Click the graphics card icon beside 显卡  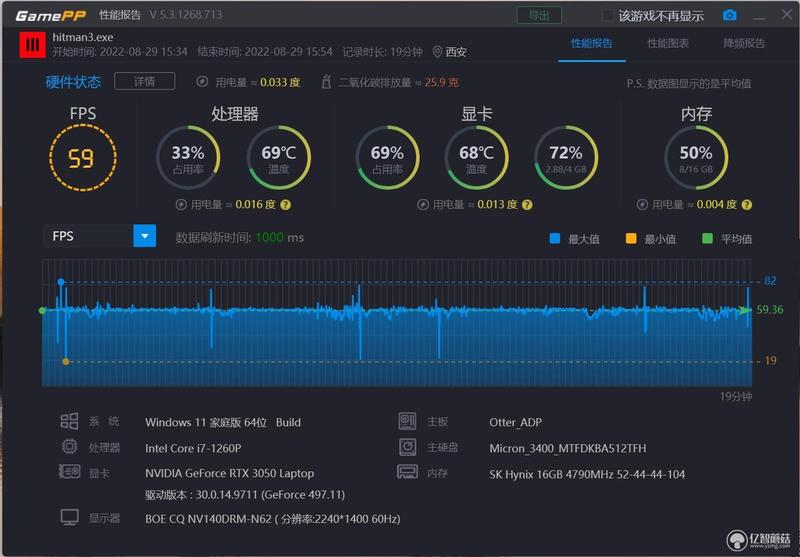(x=69, y=472)
